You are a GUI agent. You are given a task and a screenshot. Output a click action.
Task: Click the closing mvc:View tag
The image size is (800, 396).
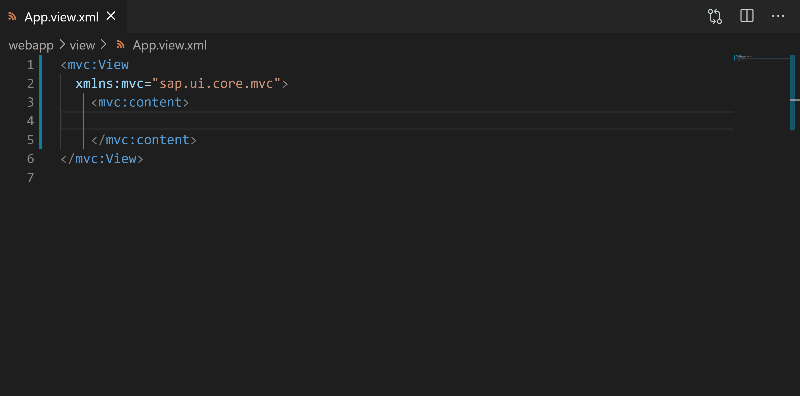click(x=102, y=159)
